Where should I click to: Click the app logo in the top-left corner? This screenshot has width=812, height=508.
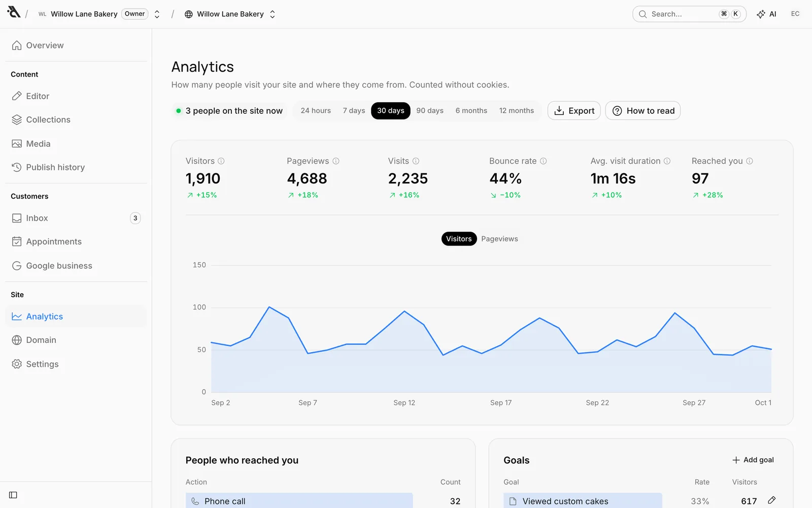pyautogui.click(x=14, y=12)
